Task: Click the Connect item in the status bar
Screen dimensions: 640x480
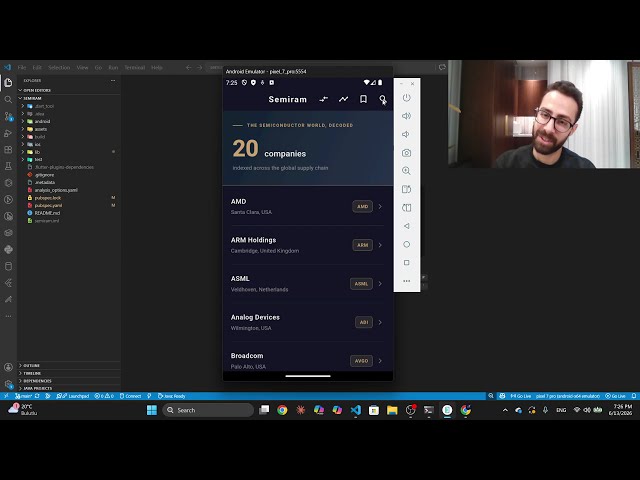Action: 131,396
